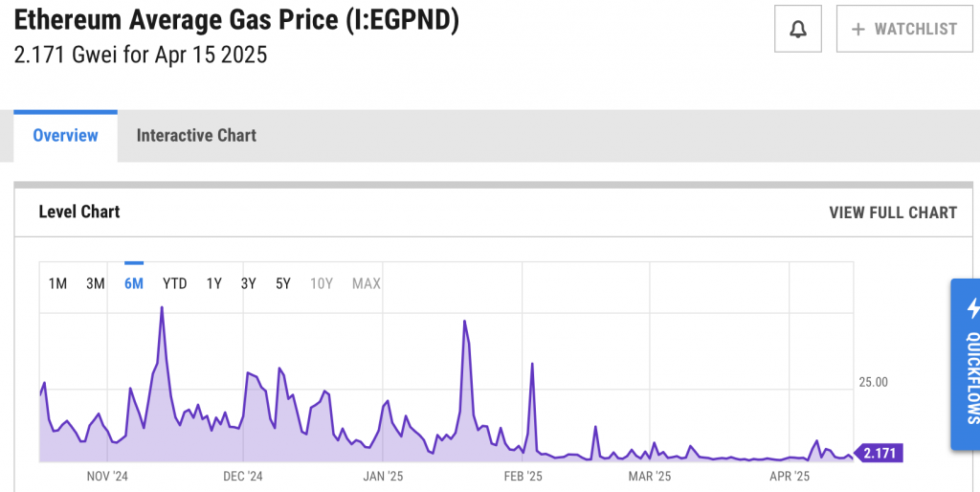Viewport: 980px width, 492px height.
Task: Click the mid-November peak on the chart
Action: click(x=162, y=309)
